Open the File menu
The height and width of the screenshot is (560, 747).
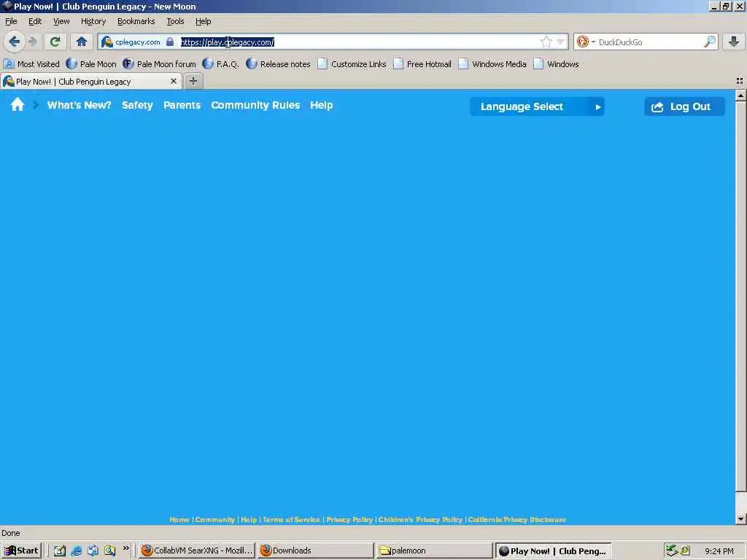coord(11,21)
